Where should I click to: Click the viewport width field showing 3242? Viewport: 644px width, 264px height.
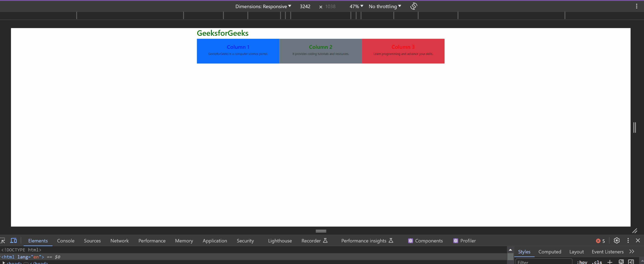(305, 7)
